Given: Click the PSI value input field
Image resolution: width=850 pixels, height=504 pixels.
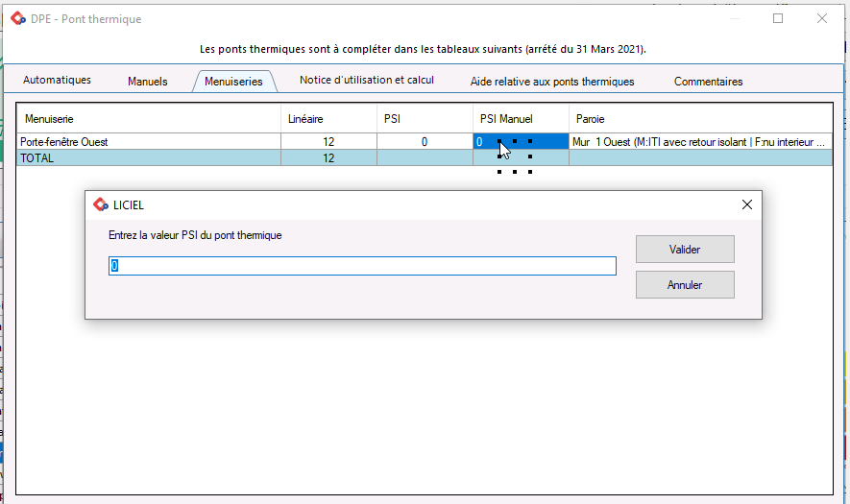Looking at the screenshot, I should pyautogui.click(x=362, y=266).
